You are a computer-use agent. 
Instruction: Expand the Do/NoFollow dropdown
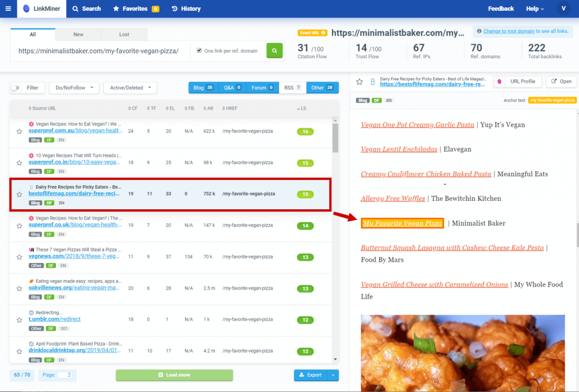coord(74,88)
